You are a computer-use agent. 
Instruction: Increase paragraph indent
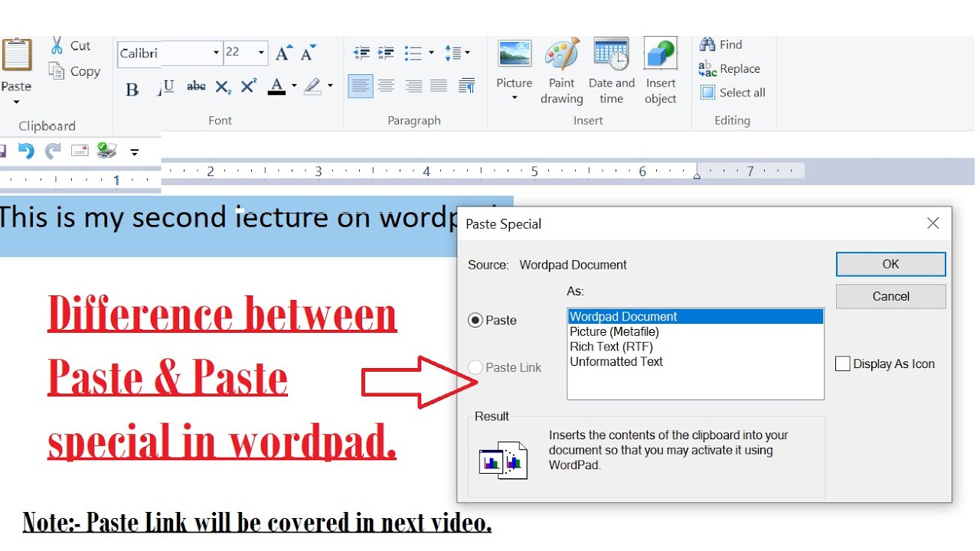pos(386,53)
